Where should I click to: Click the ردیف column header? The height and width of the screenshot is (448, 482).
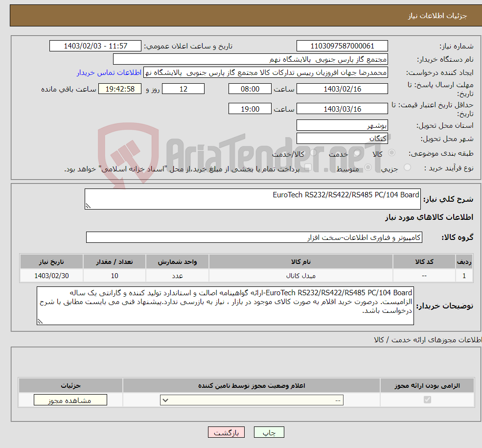pos(464,261)
